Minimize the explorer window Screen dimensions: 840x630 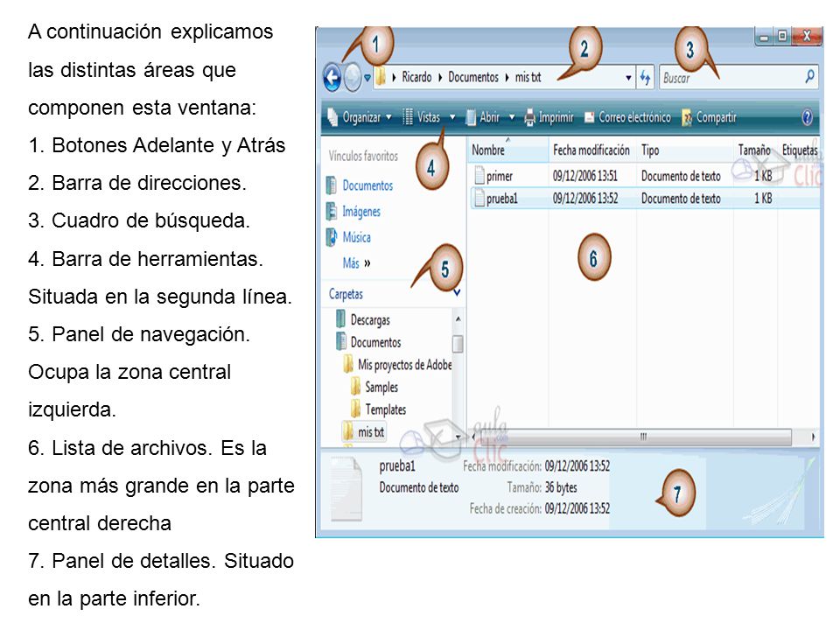tap(764, 37)
